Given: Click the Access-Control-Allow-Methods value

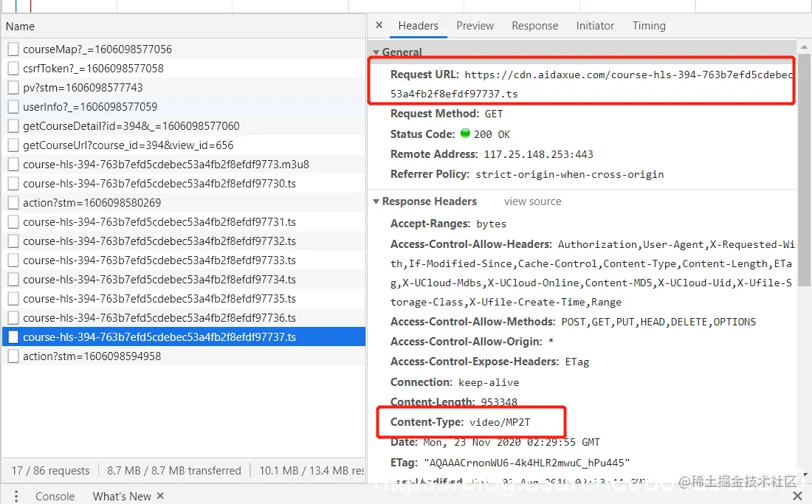Looking at the screenshot, I should tap(658, 322).
